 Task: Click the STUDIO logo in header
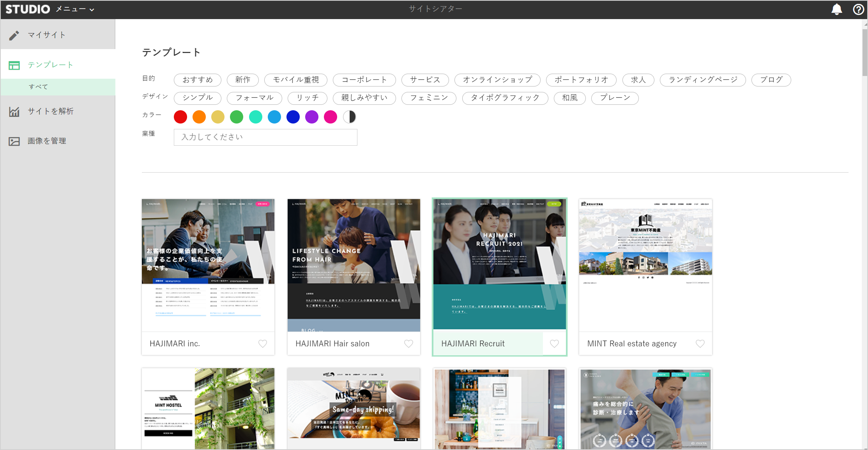tap(28, 9)
